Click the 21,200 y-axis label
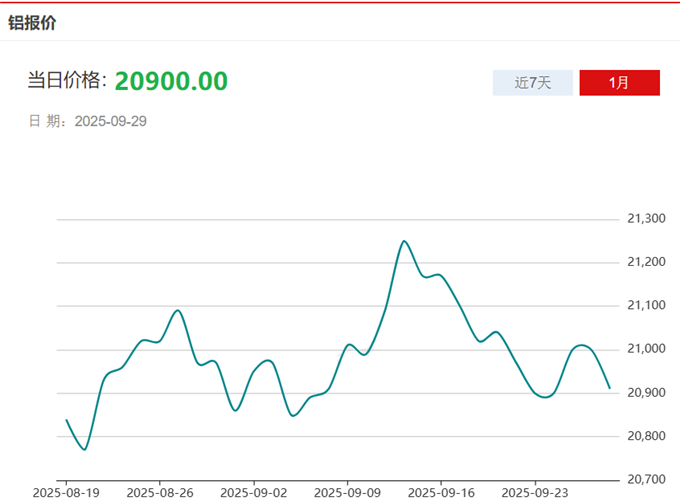680x501 pixels. [x=645, y=262]
